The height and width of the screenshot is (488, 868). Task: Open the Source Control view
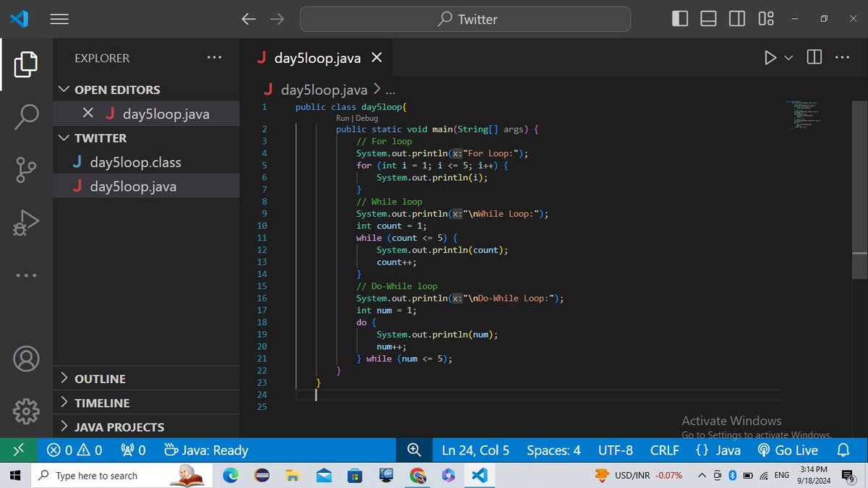click(26, 170)
